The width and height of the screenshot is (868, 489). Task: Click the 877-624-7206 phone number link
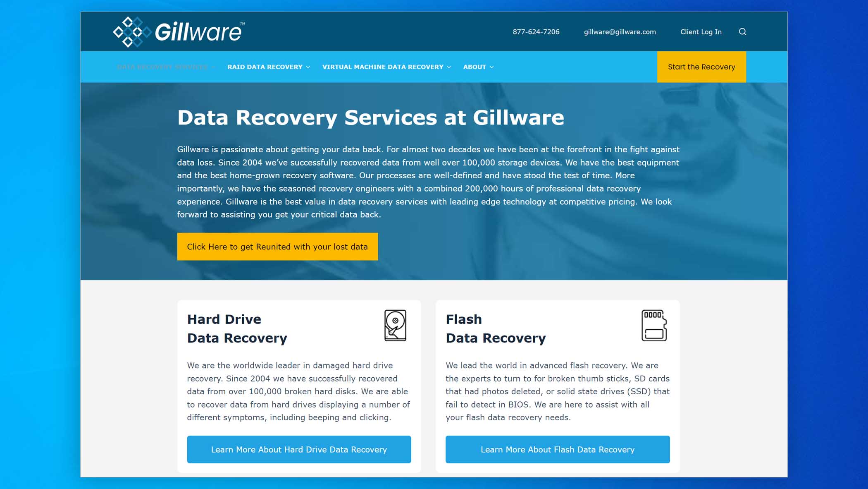(x=536, y=31)
